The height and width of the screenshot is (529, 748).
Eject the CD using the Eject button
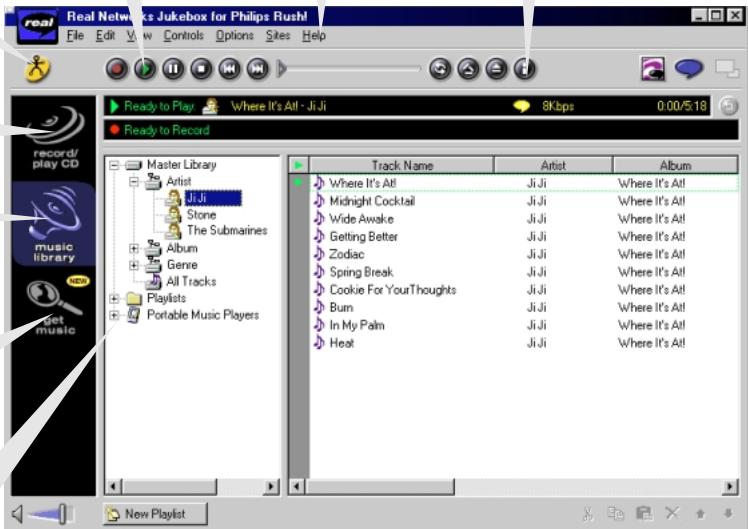click(496, 69)
